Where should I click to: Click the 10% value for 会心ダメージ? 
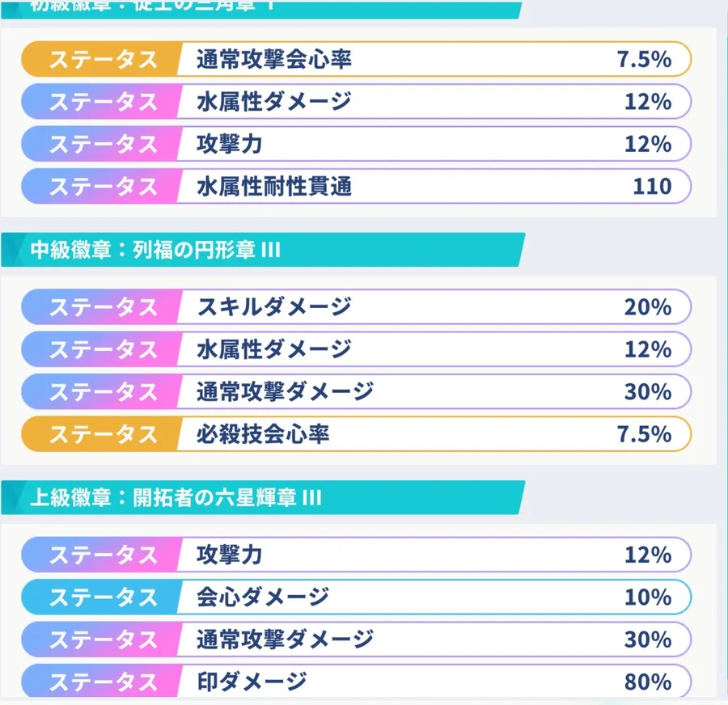648,597
